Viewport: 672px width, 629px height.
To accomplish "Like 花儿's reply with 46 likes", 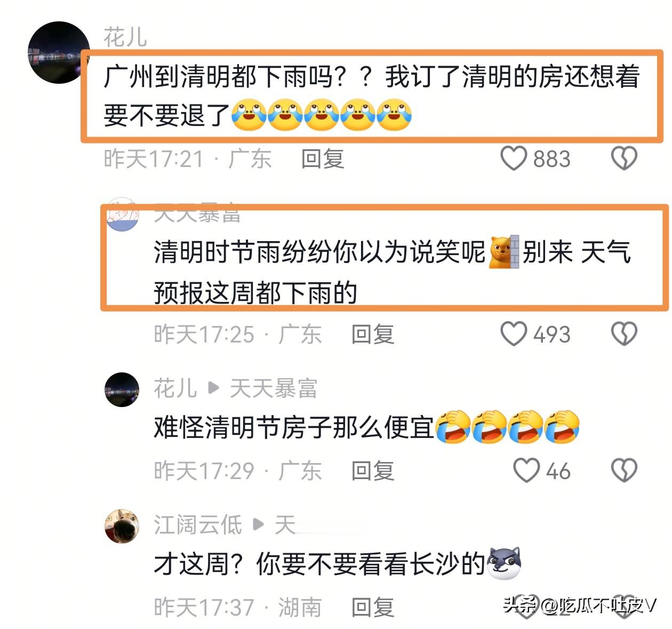I will coord(526,471).
